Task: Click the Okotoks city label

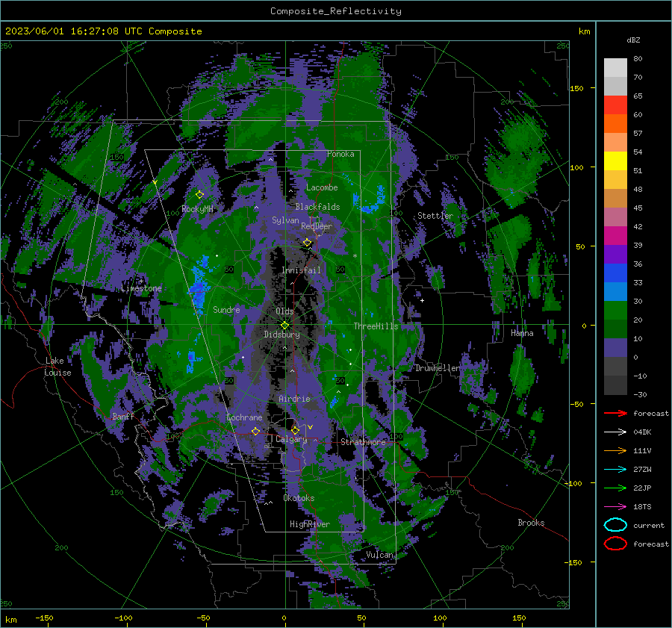Action: 299,498
